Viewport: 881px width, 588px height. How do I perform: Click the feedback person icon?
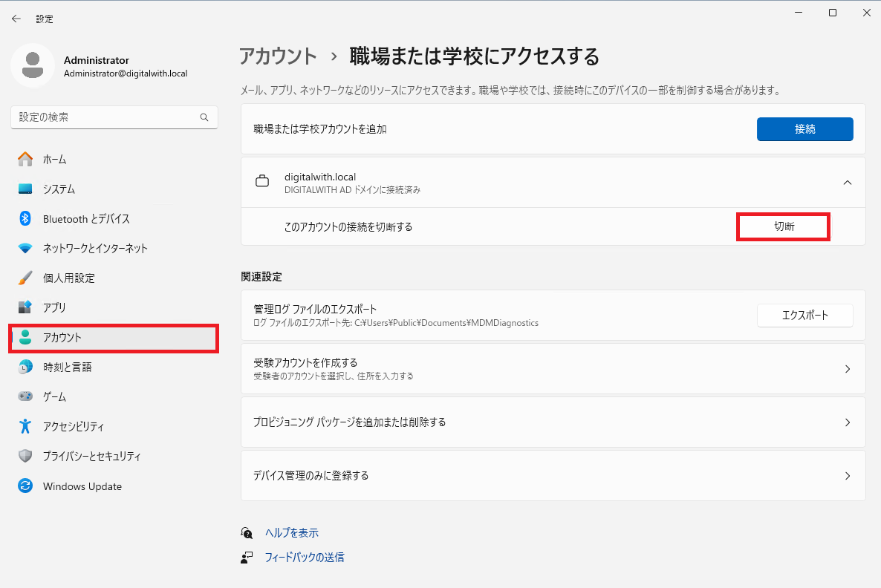click(247, 557)
